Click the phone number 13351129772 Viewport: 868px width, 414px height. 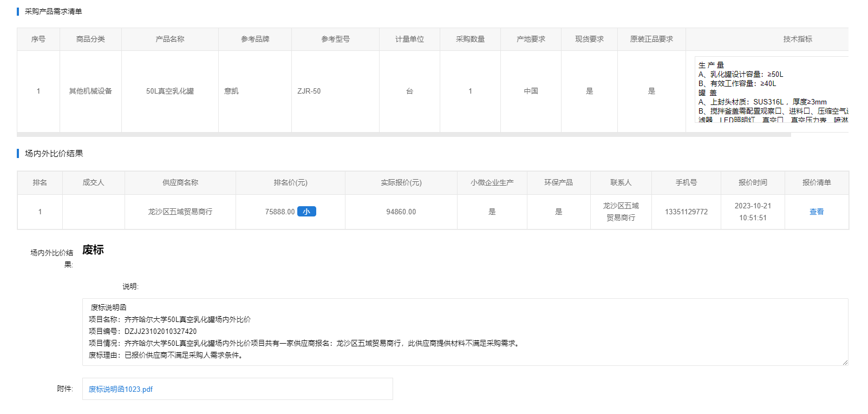point(686,212)
